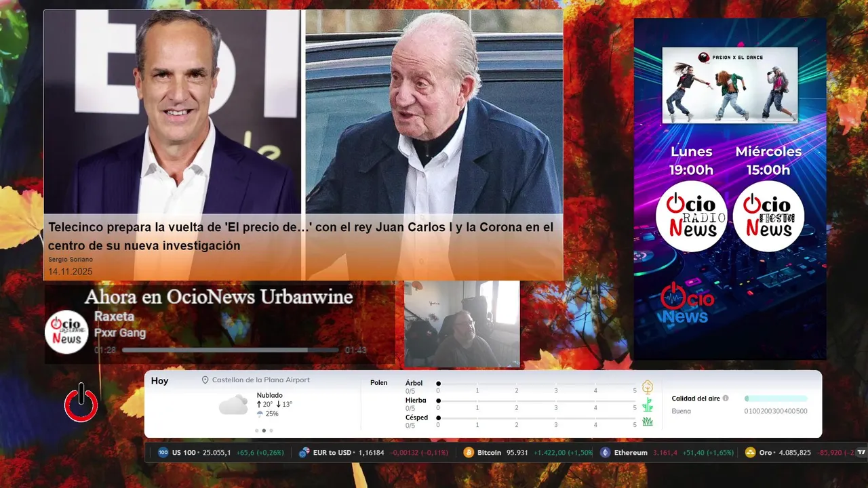Click the total track time 01:43

tap(355, 350)
